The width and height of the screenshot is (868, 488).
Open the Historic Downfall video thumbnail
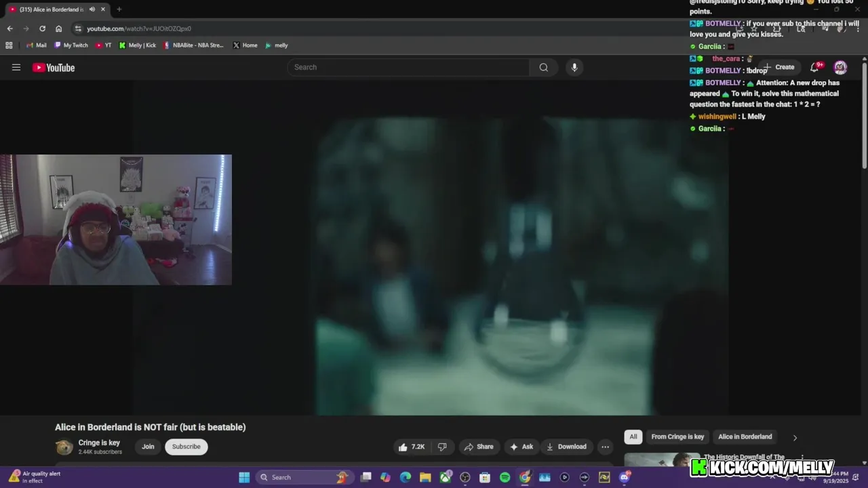coord(662,460)
